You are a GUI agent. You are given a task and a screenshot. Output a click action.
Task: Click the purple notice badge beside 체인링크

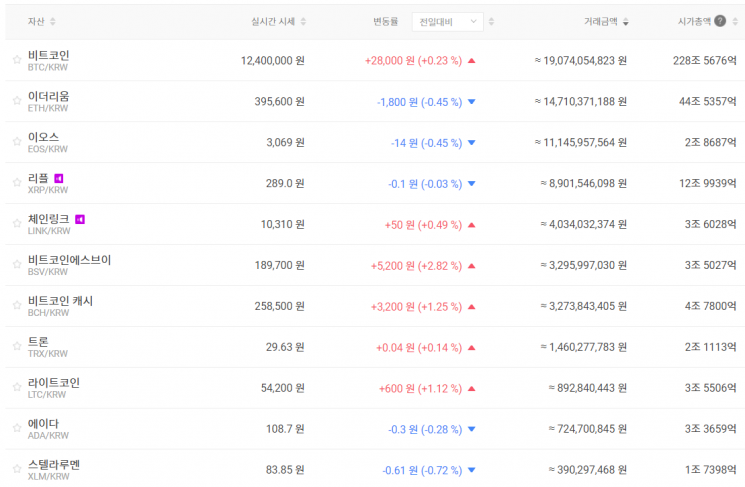[x=80, y=219]
